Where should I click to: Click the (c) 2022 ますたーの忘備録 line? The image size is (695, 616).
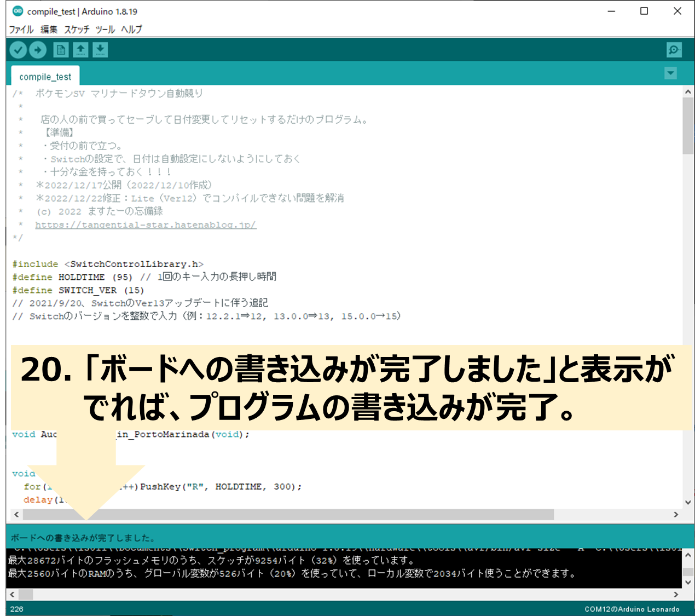coord(99,211)
